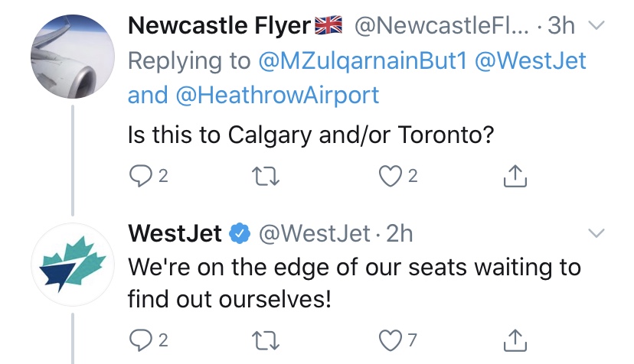Open WestJet tweet options chevron
Image resolution: width=634 pixels, height=364 pixels.
pos(595,232)
